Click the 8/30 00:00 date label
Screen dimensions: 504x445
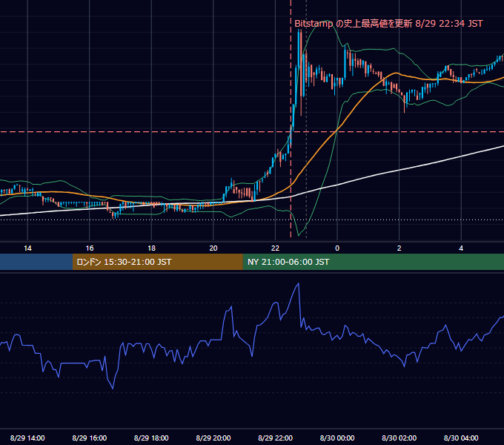[337, 438]
